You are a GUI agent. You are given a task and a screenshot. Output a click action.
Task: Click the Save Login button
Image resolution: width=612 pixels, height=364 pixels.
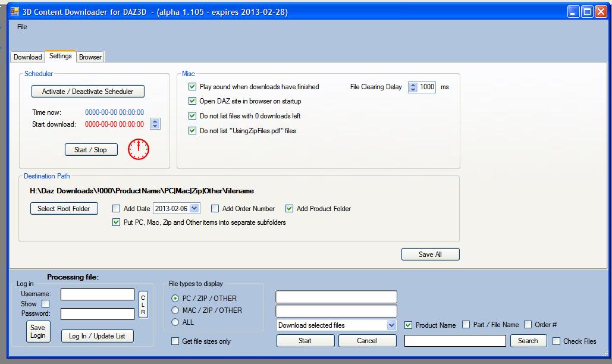pos(38,332)
